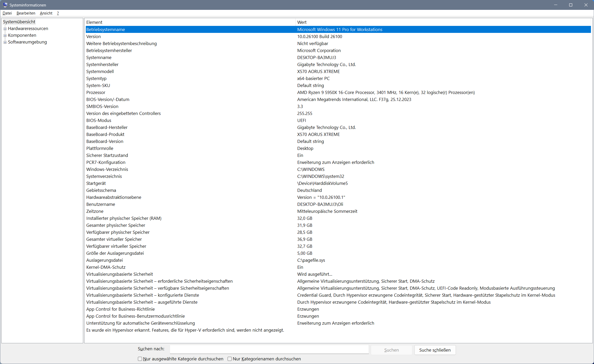Enable Nur Kategorienamen durchsuchen checkbox
Image resolution: width=594 pixels, height=364 pixels.
click(230, 359)
